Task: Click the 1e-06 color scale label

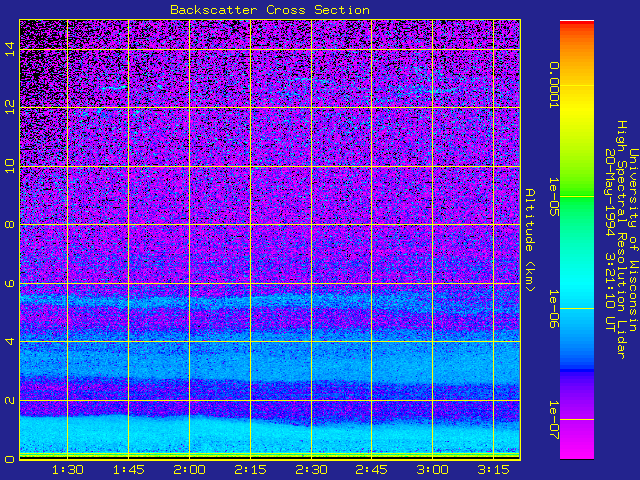Action: tap(554, 309)
